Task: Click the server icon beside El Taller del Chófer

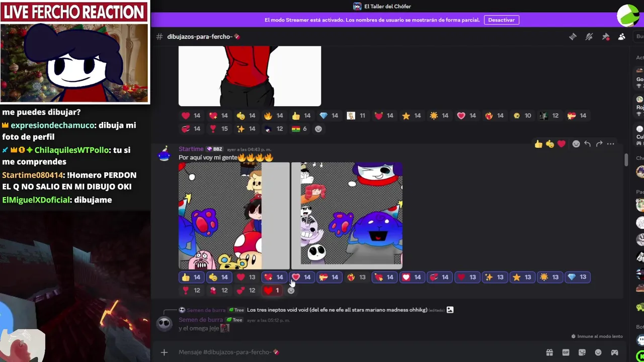Action: click(x=357, y=7)
